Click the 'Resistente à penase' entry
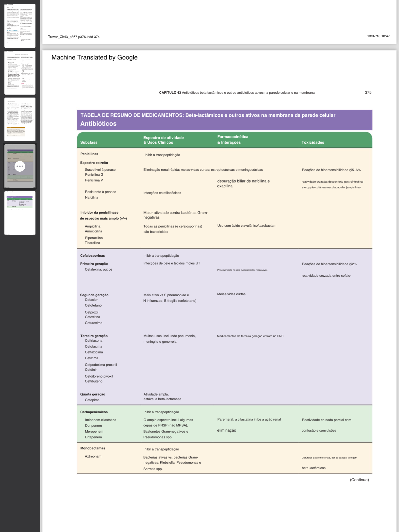 100,192
